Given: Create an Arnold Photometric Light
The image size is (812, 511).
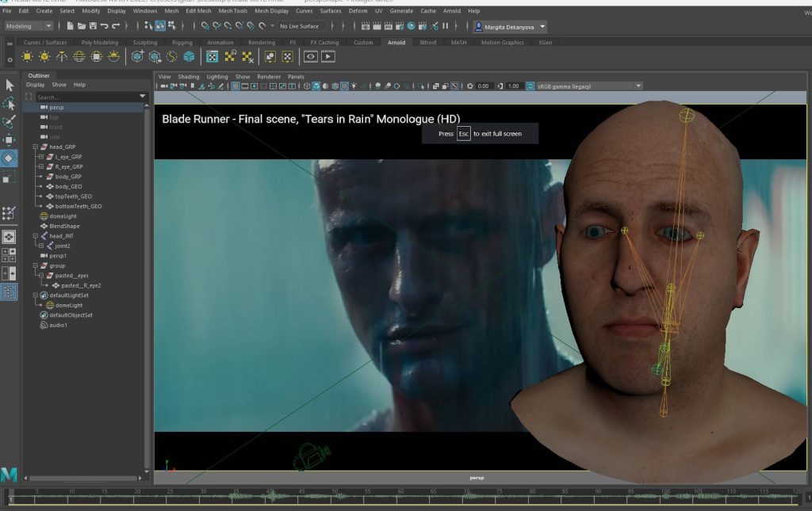Looking at the screenshot, I should 62,57.
